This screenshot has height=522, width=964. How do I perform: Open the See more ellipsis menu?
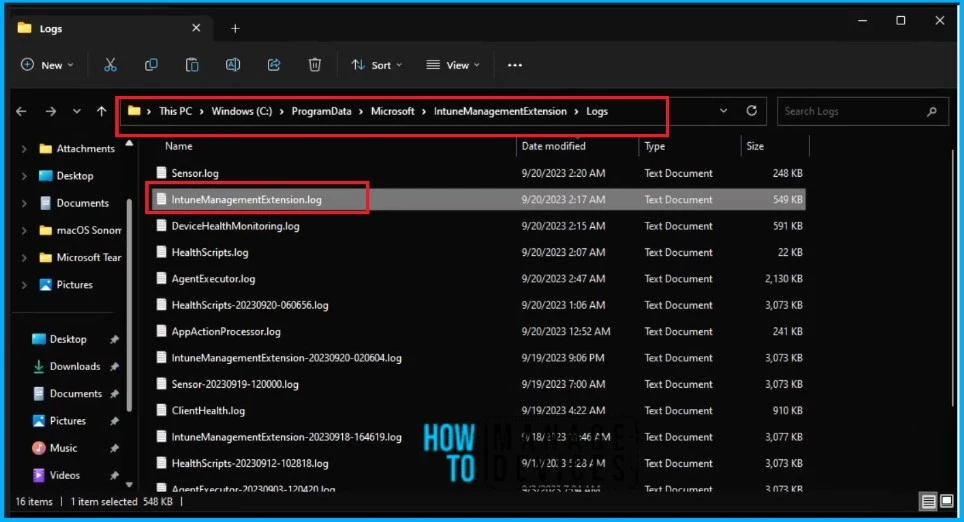pos(515,65)
